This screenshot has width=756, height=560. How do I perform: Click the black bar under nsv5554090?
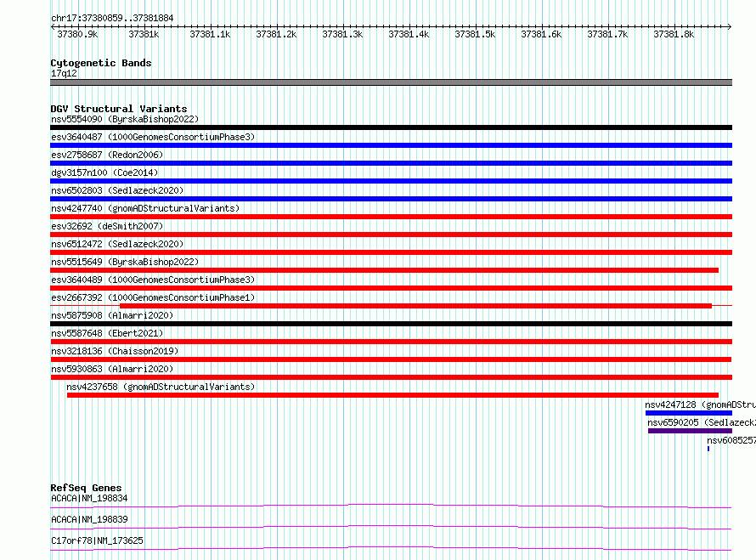(x=391, y=127)
